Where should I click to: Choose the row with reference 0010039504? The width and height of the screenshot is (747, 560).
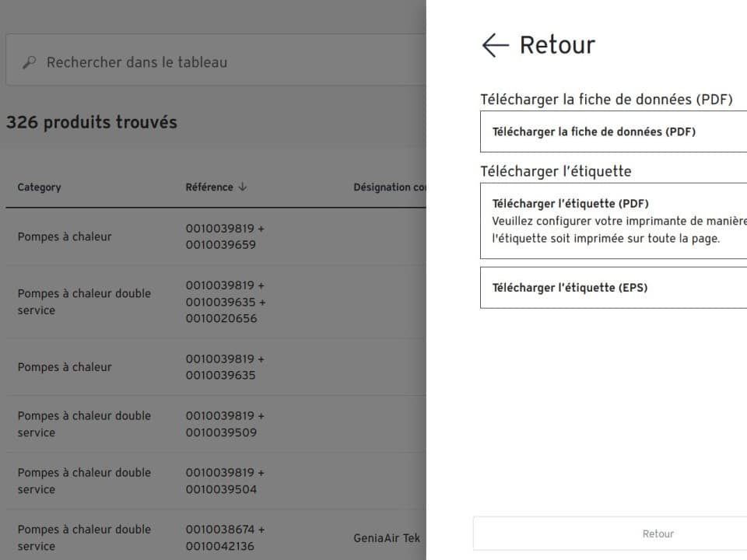225,481
